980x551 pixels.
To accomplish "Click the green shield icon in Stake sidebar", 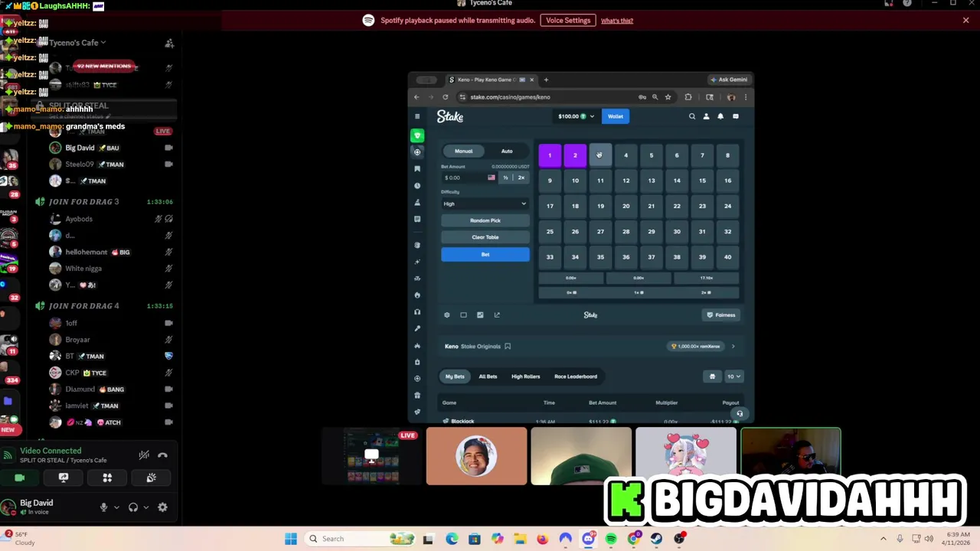I will click(x=417, y=135).
